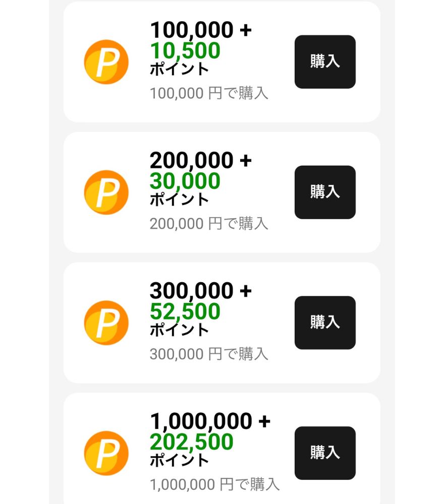Click the P coin icon for 100,000 points
Screen dimensions: 444x504
(x=106, y=62)
